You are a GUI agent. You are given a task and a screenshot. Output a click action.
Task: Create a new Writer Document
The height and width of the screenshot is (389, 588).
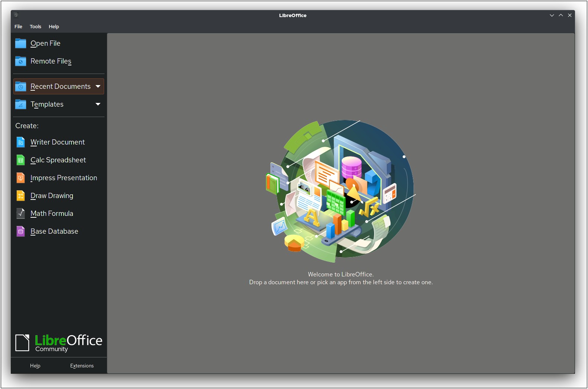point(59,142)
